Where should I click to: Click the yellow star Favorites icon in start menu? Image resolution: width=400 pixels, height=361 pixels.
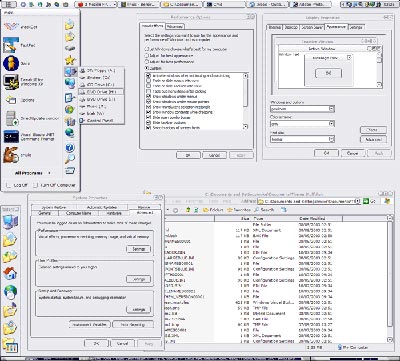[x=70, y=60]
